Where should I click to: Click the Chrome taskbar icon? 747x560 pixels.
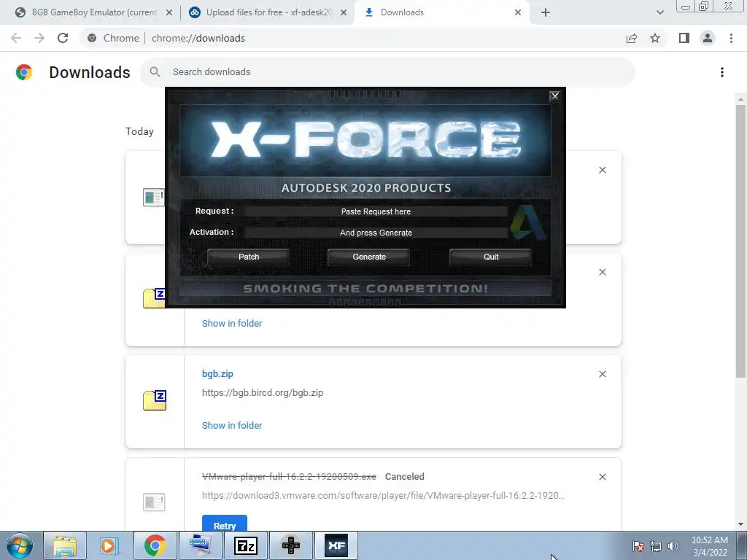155,545
